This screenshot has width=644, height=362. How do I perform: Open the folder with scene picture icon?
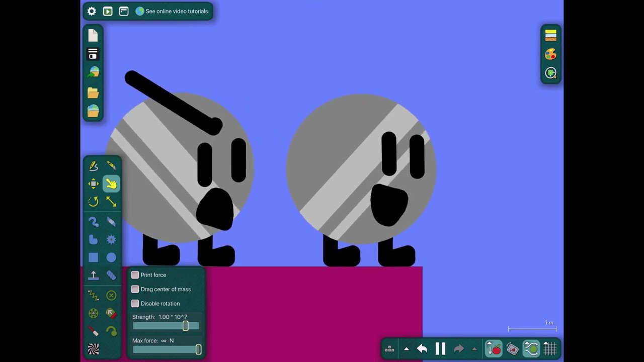93,111
